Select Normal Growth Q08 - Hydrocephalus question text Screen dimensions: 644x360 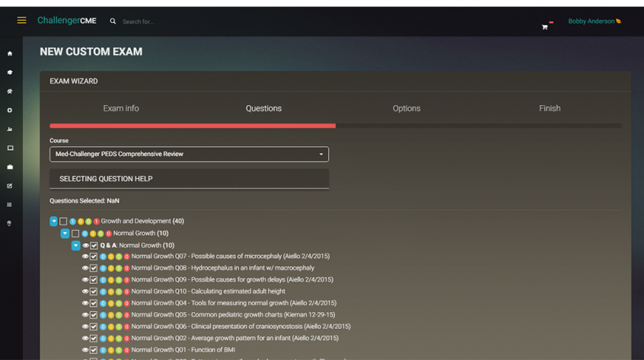tap(222, 268)
